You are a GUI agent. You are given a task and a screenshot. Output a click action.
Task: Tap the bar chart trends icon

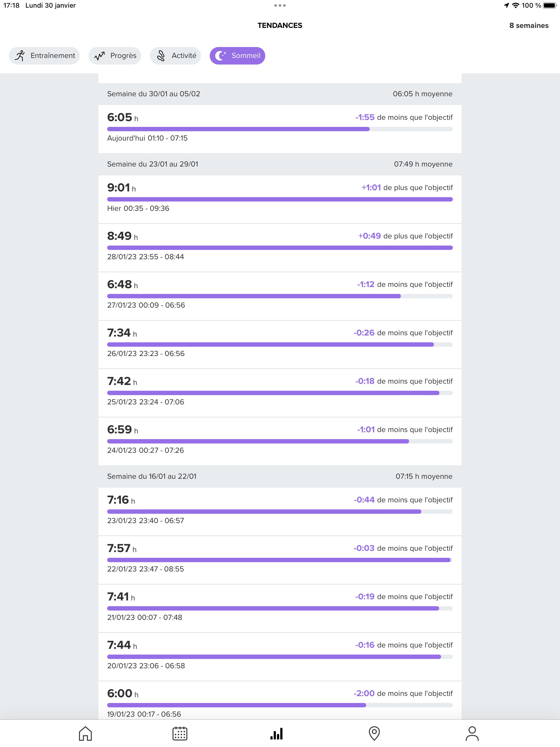click(x=276, y=734)
